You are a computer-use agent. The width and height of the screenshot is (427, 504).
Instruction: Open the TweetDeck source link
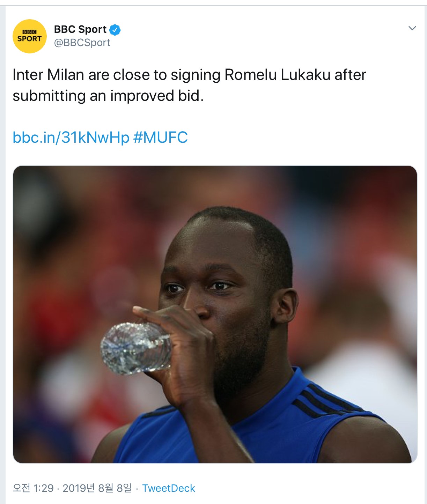point(169,488)
